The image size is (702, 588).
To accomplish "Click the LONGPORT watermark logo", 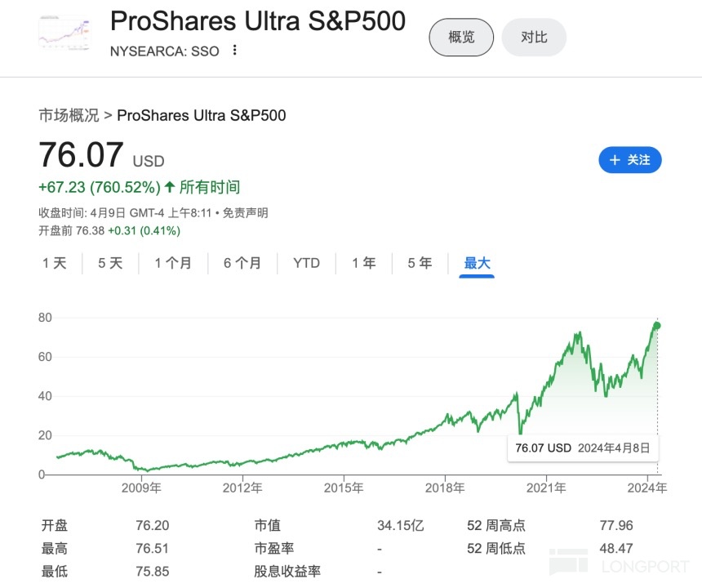I will click(620, 563).
